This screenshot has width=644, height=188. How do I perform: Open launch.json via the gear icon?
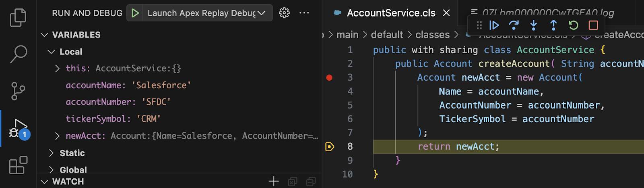pos(284,13)
